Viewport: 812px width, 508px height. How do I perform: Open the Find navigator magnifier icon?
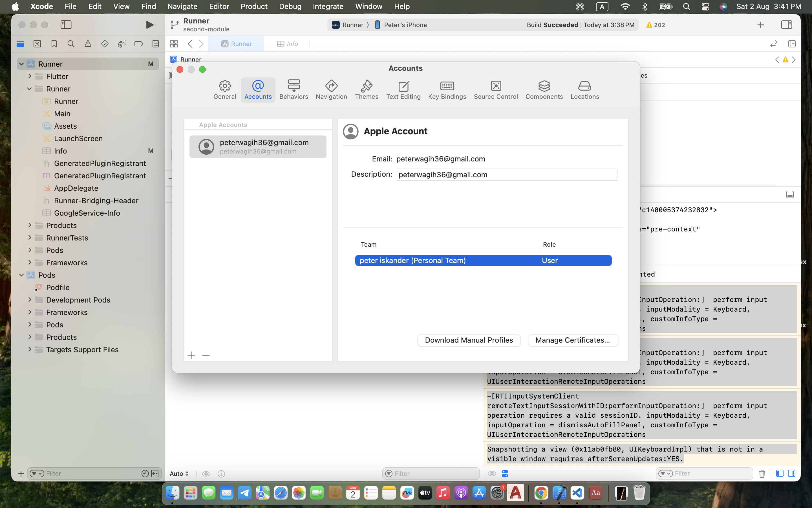[x=71, y=44]
